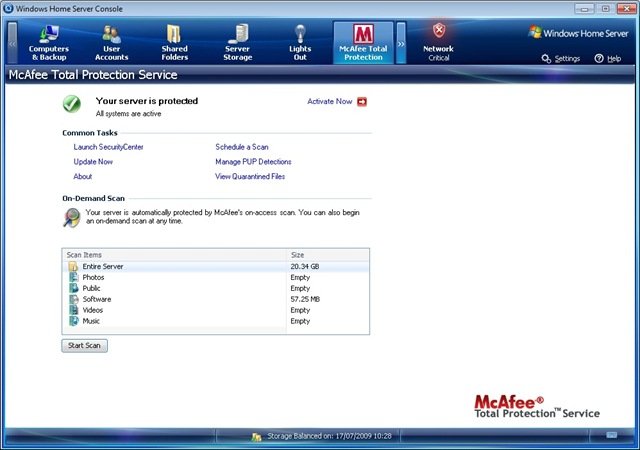Viewport: 640px width, 450px height.
Task: Minimize the Windows Home Server Console window
Action: coord(584,8)
